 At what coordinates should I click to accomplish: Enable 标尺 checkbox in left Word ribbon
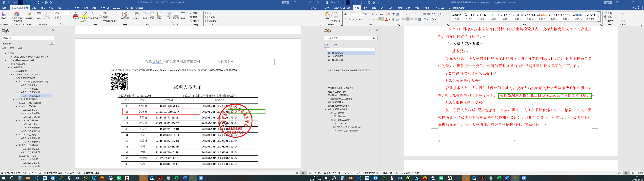point(206,13)
